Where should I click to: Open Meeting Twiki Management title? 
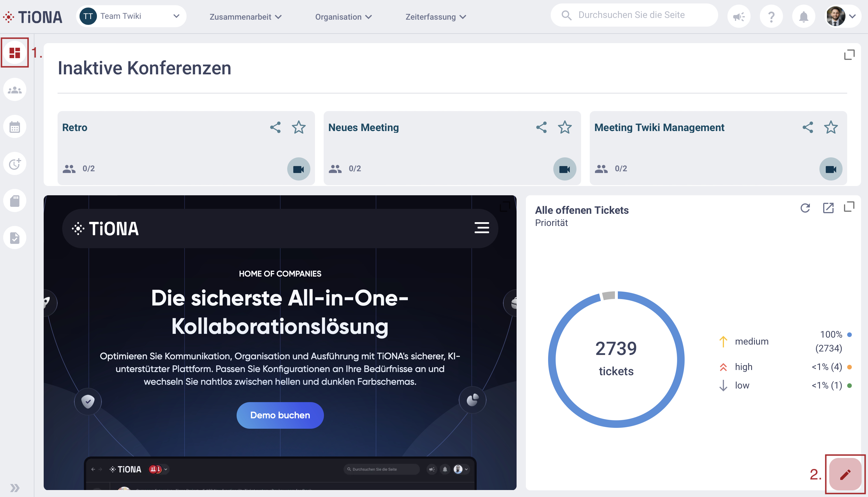click(659, 127)
